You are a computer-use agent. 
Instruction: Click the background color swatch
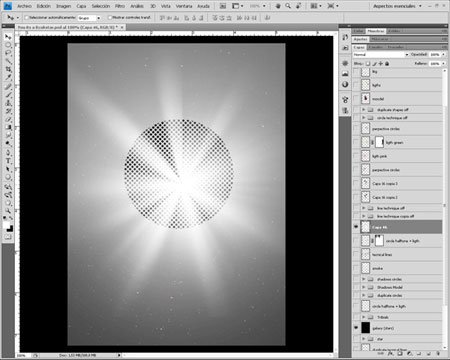[10, 229]
